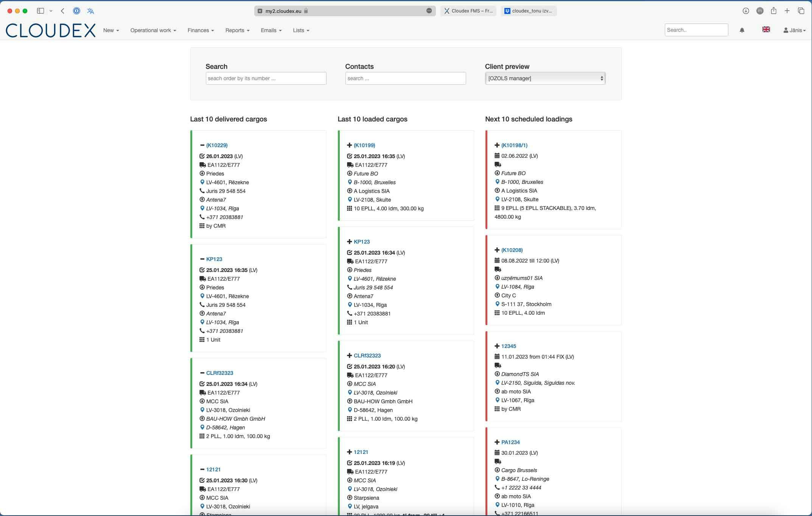Expand the 12345 scheduled loading card
Image resolution: width=812 pixels, height=516 pixels.
(497, 346)
